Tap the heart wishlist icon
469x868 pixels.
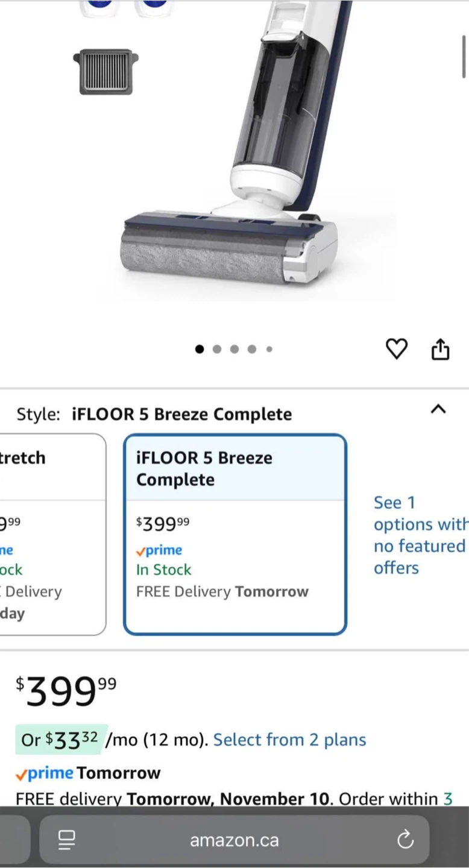(x=397, y=349)
